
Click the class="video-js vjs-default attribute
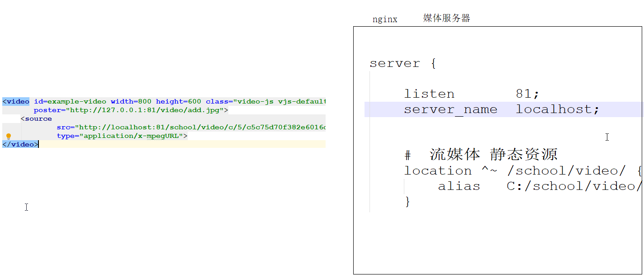(x=266, y=101)
